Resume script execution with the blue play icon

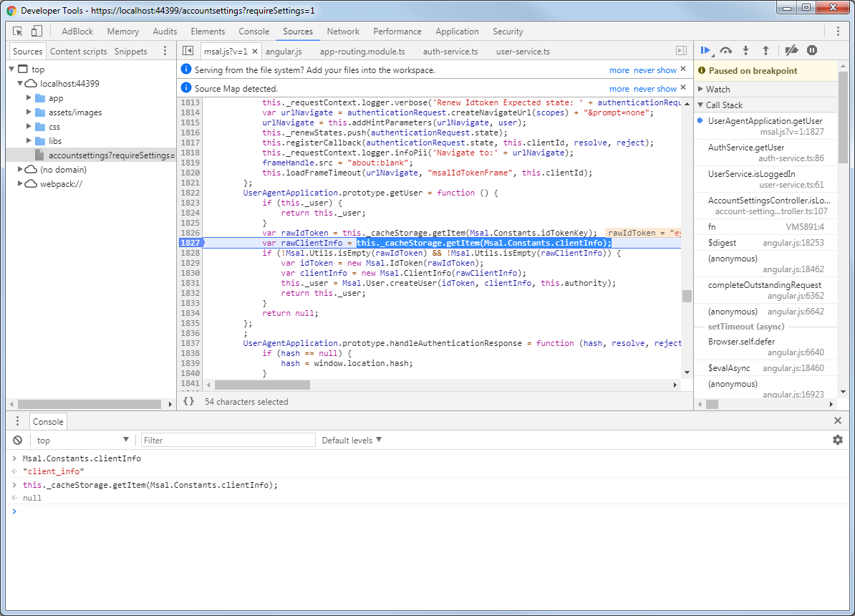tap(705, 50)
